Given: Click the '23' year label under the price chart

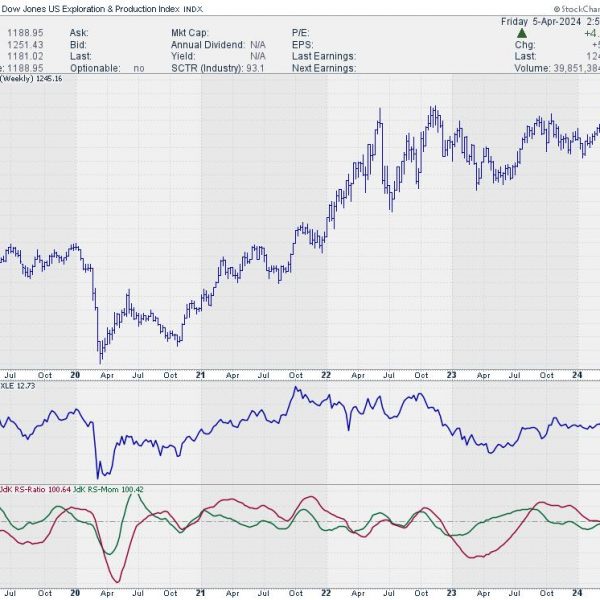Looking at the screenshot, I should point(452,375).
